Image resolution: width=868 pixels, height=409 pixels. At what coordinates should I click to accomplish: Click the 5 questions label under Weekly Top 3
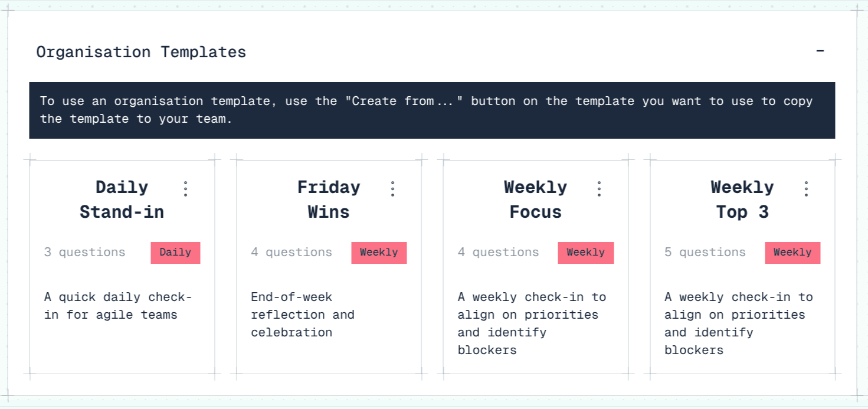[x=705, y=253]
